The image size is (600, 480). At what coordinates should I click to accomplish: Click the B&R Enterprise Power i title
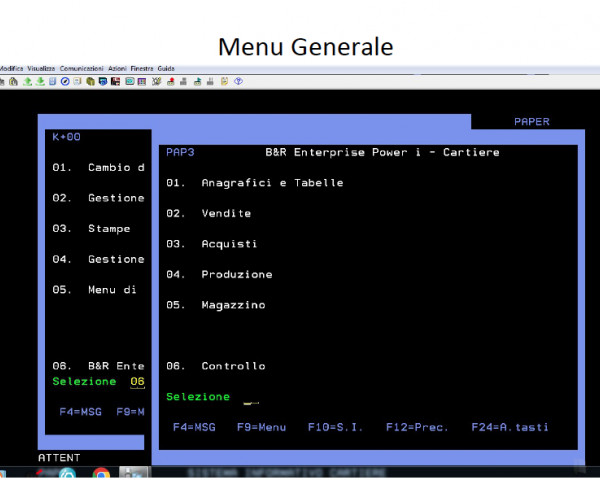coord(382,152)
